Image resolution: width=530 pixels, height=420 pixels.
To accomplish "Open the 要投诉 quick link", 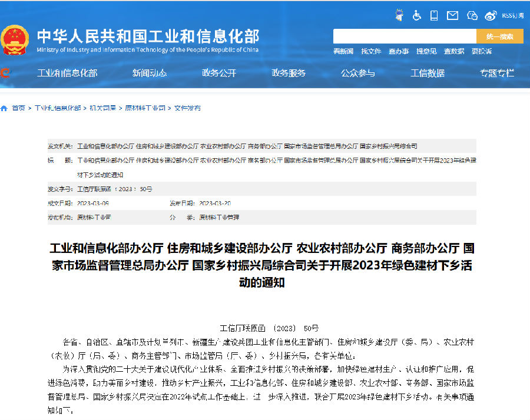I will tap(482, 51).
